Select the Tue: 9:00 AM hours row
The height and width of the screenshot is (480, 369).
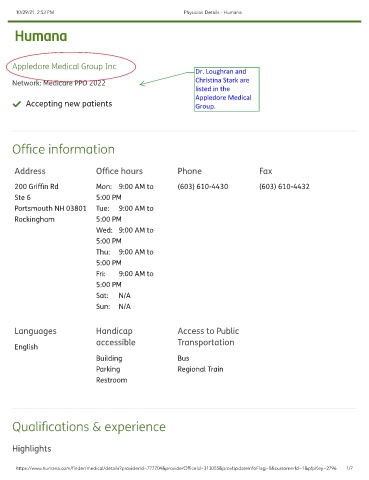click(x=125, y=214)
